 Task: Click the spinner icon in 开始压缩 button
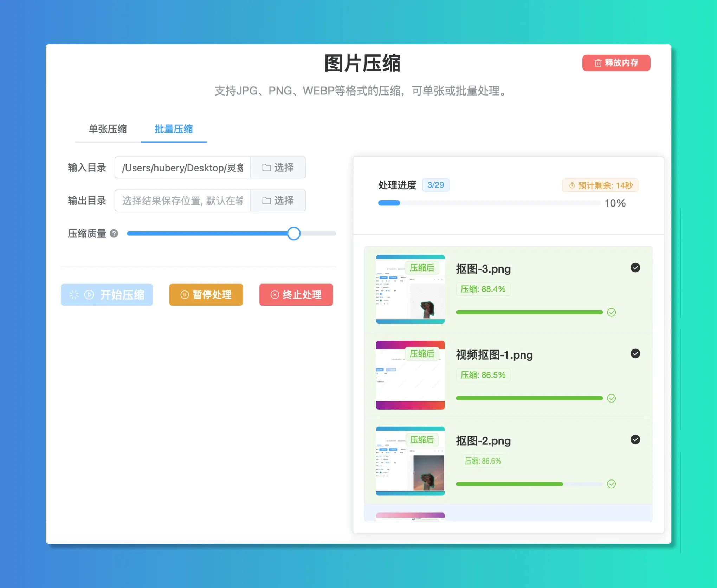coord(73,295)
